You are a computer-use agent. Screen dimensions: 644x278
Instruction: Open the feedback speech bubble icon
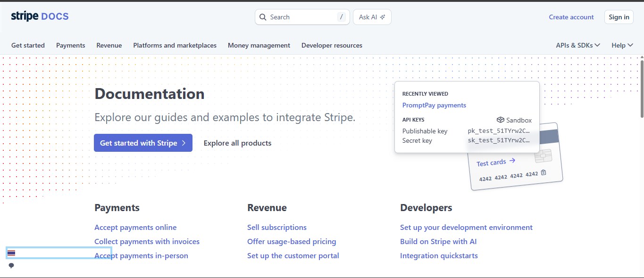[x=11, y=266]
